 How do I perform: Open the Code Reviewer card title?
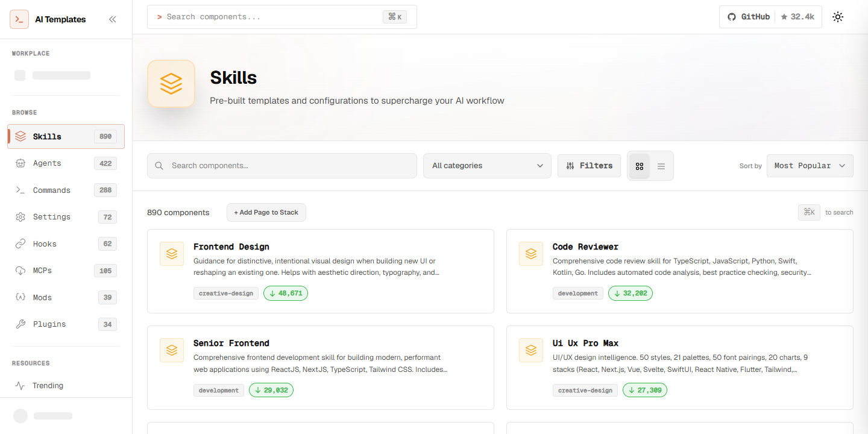coord(585,247)
